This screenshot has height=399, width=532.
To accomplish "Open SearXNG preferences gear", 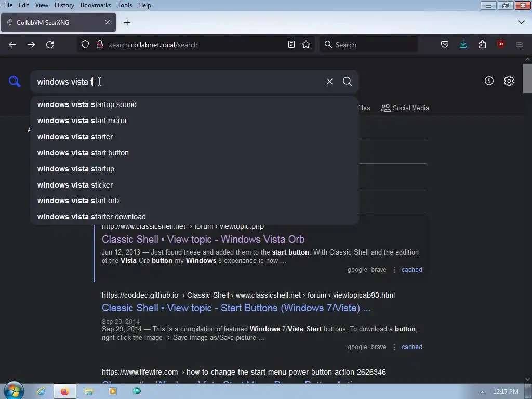I will tap(509, 81).
